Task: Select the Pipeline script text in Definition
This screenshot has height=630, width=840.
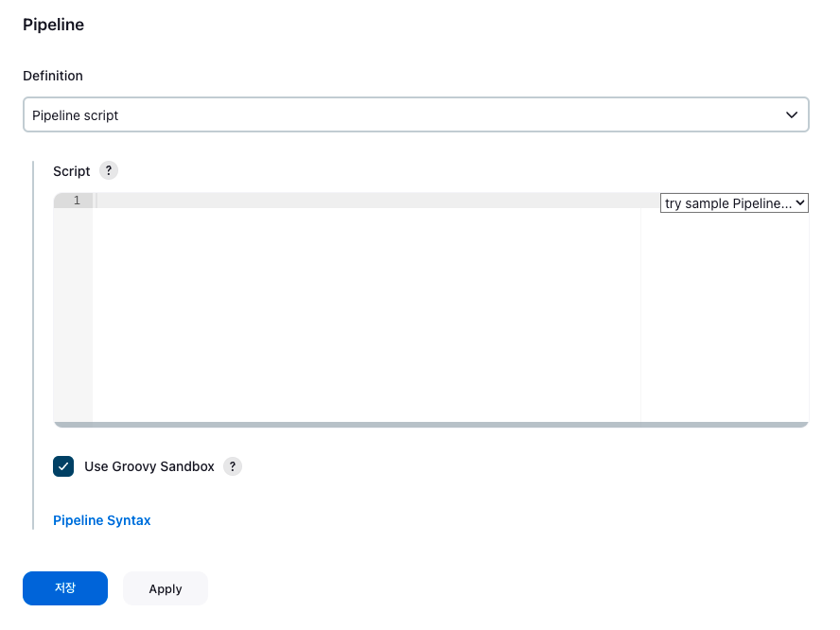Action: 75,115
